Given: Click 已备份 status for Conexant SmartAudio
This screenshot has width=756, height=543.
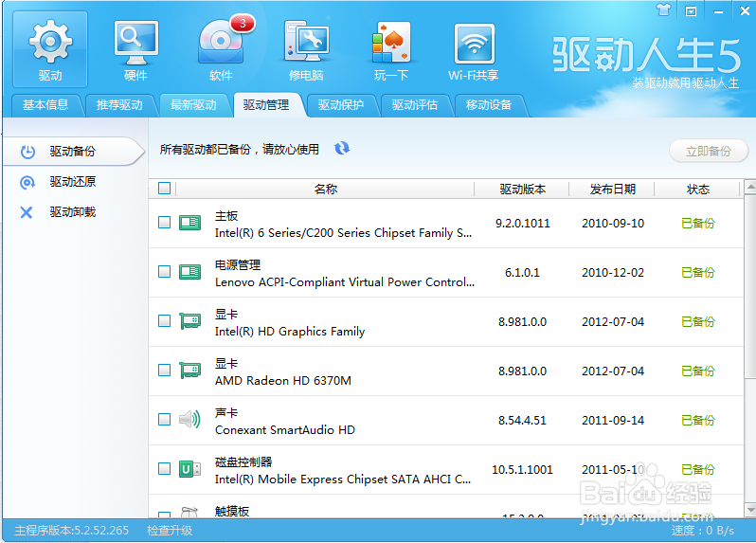Looking at the screenshot, I should (697, 420).
